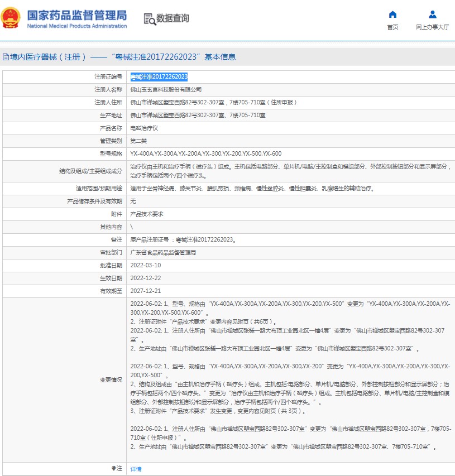Click the 附件 row's 产品技术要求 value
The height and width of the screenshot is (476, 455).
(x=147, y=214)
